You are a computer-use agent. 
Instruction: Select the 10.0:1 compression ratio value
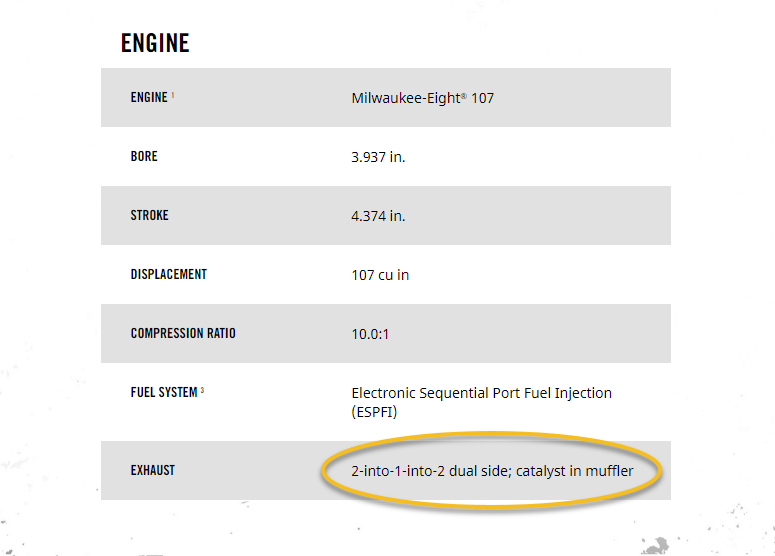pos(370,334)
